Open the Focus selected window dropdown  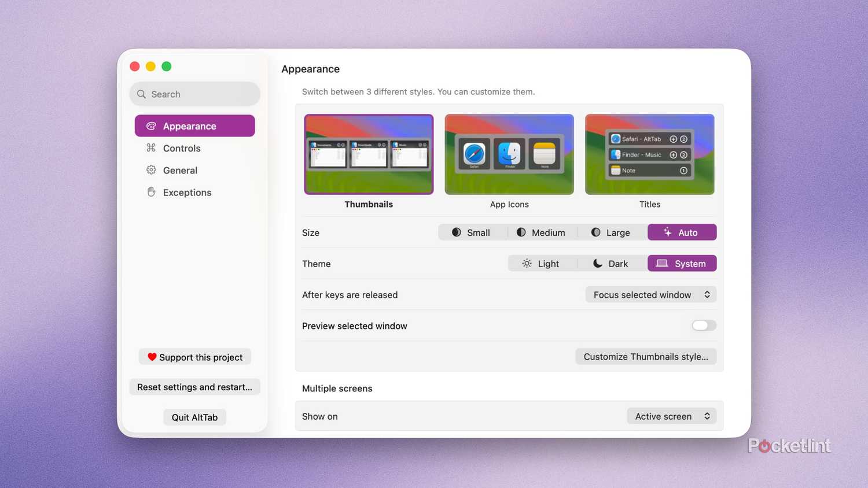(x=651, y=294)
